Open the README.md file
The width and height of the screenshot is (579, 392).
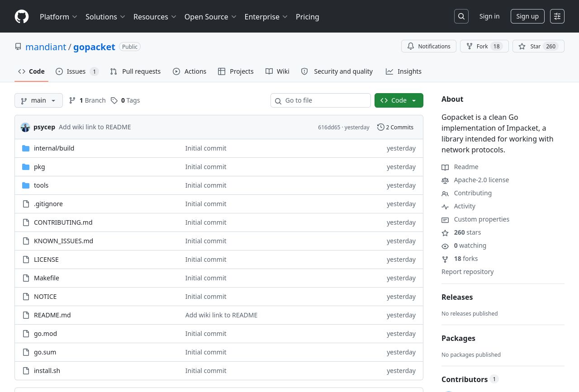coord(52,315)
